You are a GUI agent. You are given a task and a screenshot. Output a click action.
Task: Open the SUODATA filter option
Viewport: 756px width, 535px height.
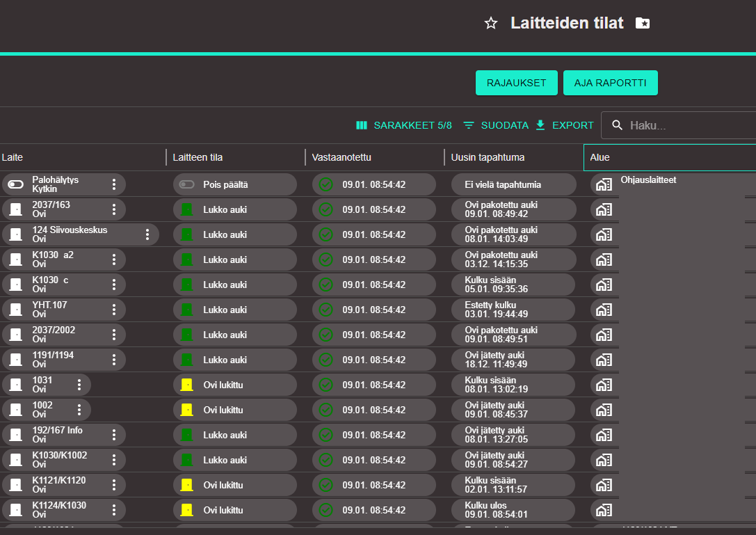click(496, 125)
